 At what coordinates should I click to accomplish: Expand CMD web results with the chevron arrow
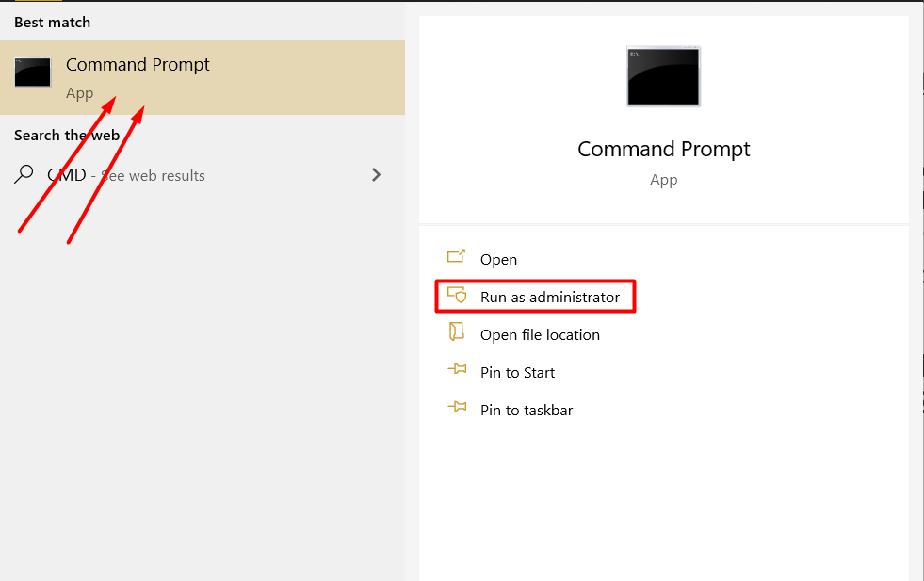(x=377, y=174)
